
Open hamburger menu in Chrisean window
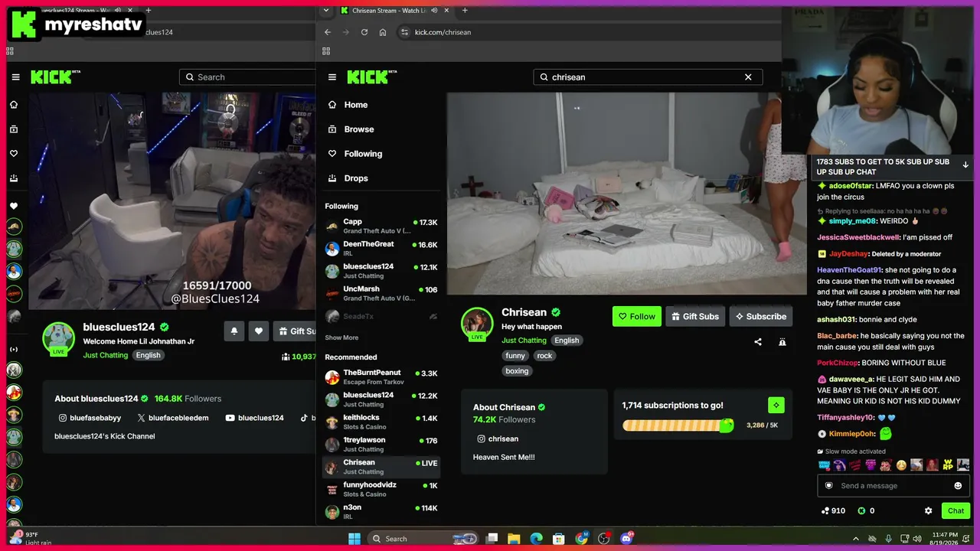332,77
